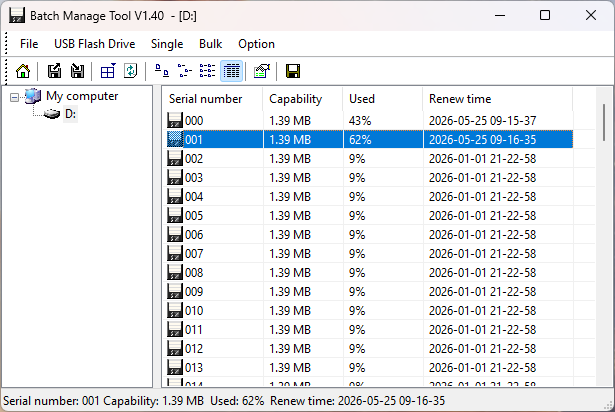Collapse the My computer tree node
This screenshot has height=412, width=615.
coord(14,97)
